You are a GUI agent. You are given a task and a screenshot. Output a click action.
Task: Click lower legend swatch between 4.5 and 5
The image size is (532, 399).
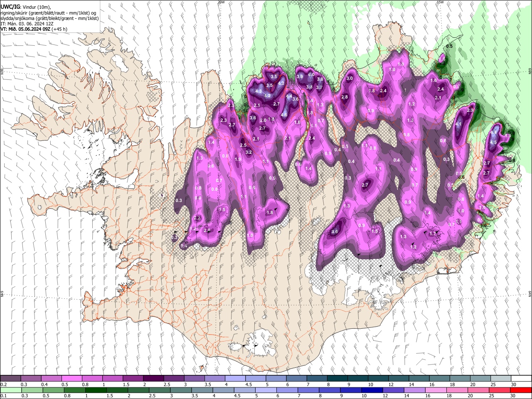point(244,390)
